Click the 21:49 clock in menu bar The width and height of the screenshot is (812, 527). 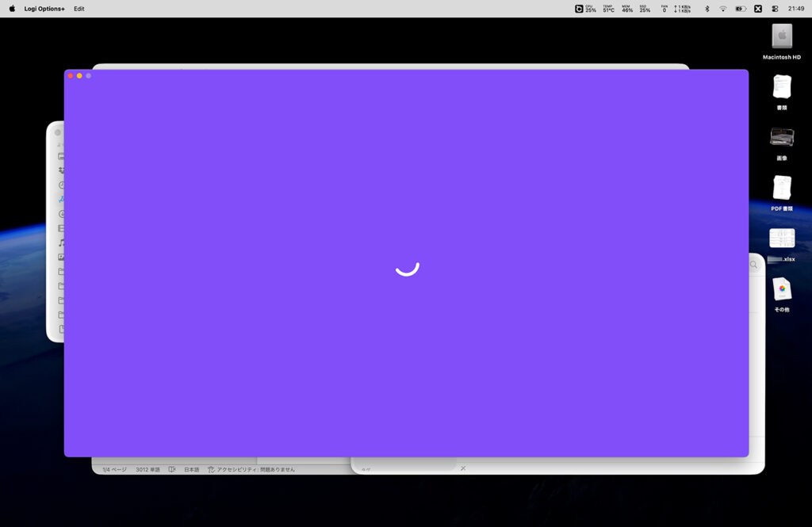[x=796, y=9]
